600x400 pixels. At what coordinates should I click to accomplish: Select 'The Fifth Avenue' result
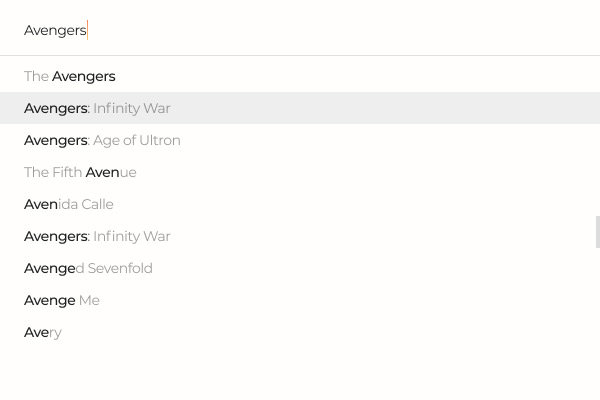(80, 172)
